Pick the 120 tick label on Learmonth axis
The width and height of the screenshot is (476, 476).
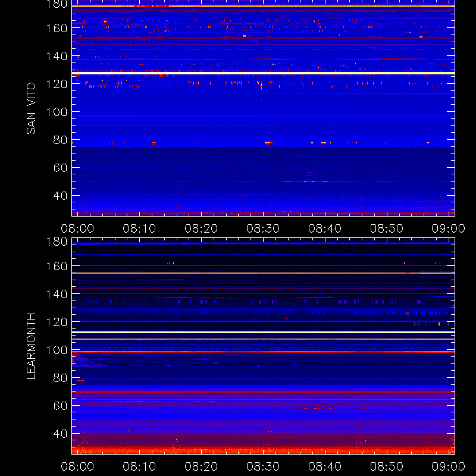pyautogui.click(x=57, y=322)
